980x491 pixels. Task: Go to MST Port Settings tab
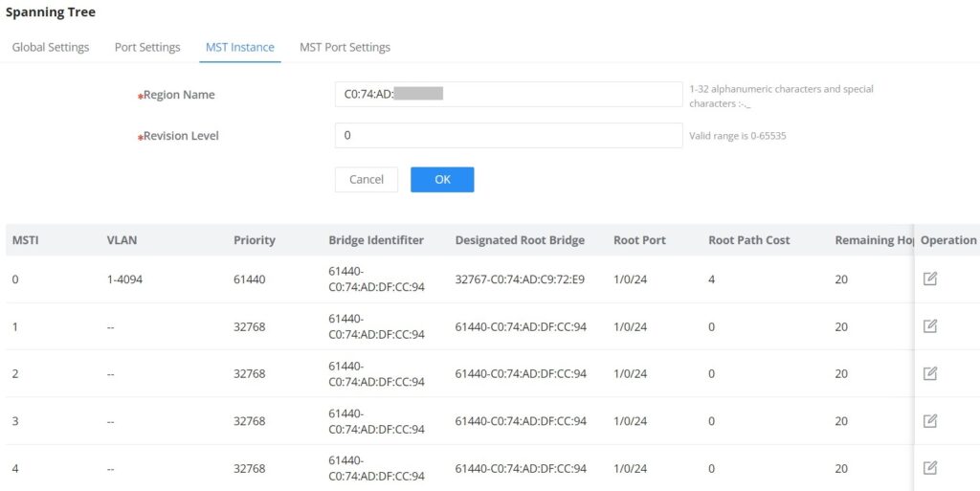point(345,47)
